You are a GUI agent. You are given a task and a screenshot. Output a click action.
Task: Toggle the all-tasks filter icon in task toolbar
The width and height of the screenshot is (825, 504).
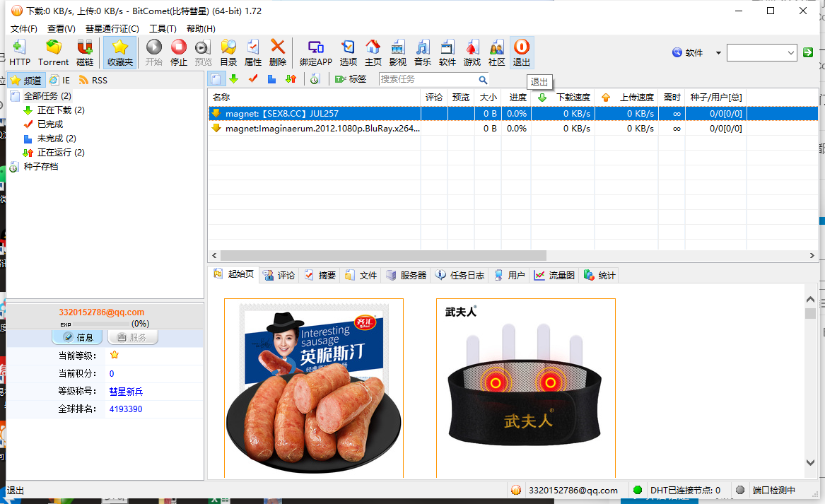pyautogui.click(x=216, y=79)
